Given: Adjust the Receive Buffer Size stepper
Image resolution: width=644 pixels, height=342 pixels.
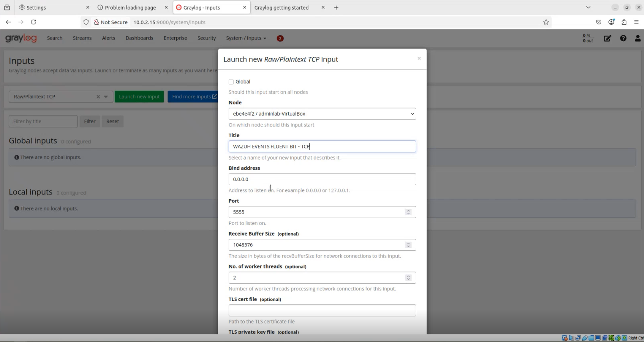Looking at the screenshot, I should pyautogui.click(x=408, y=245).
